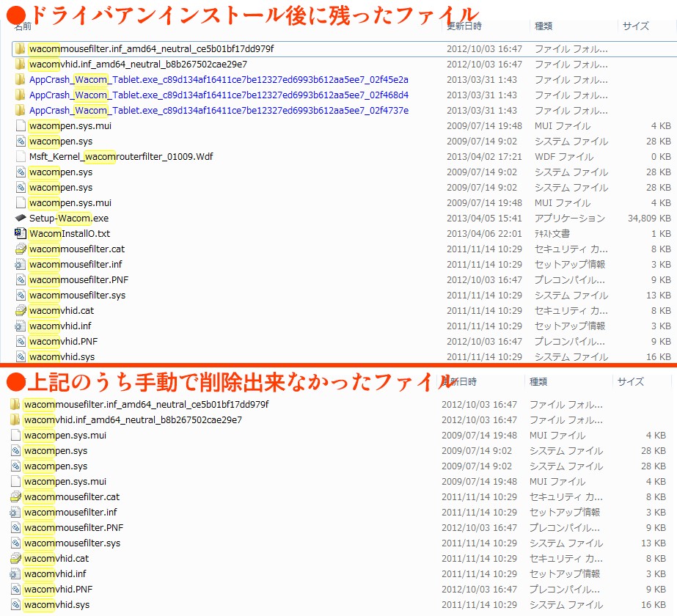The image size is (677, 616).
Task: Click the size value 1 KB
Action: (x=661, y=233)
